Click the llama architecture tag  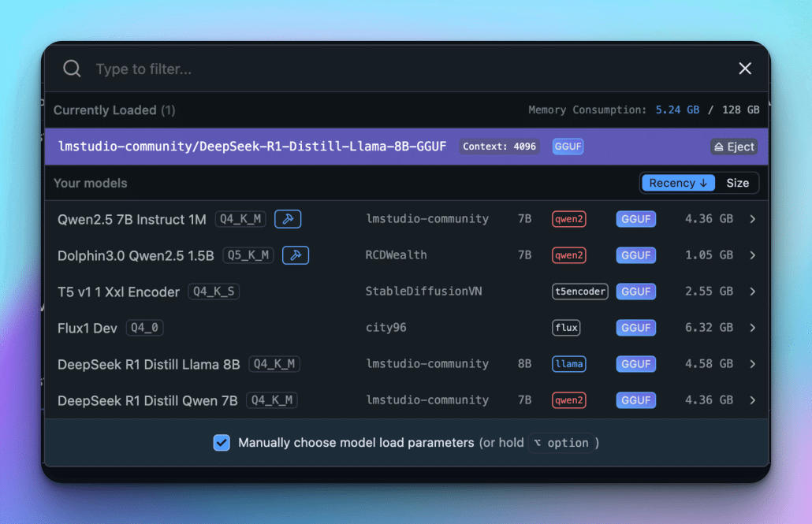(568, 364)
